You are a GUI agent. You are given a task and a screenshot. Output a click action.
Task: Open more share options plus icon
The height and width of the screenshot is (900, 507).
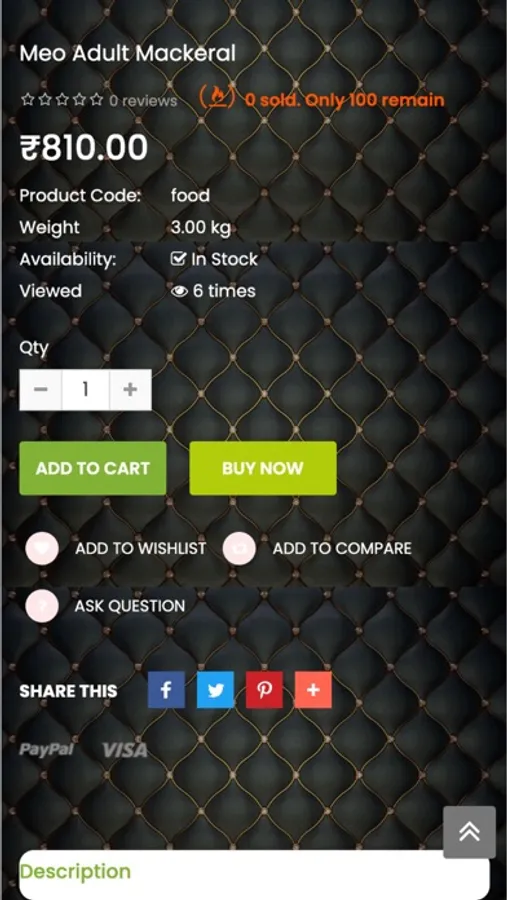(x=313, y=689)
